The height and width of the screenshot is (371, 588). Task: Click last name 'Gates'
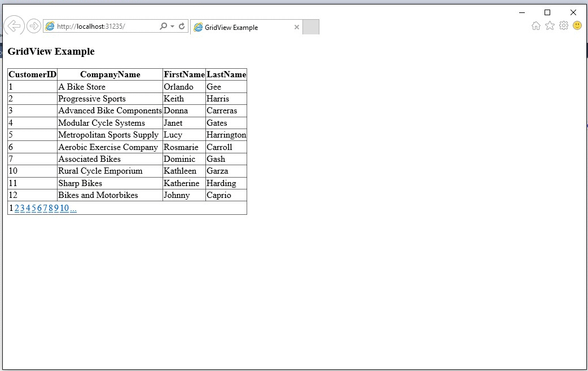tap(217, 123)
